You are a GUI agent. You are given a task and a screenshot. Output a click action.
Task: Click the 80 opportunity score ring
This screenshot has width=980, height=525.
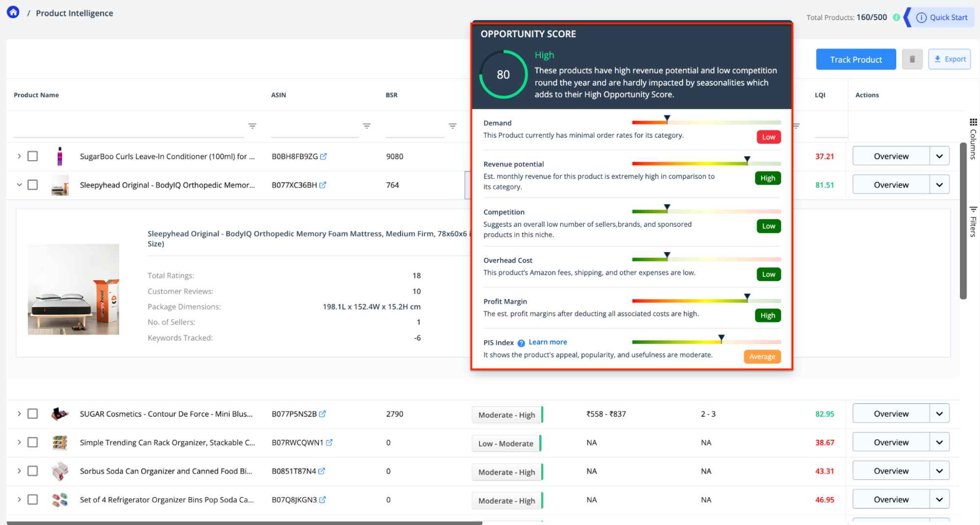point(503,75)
